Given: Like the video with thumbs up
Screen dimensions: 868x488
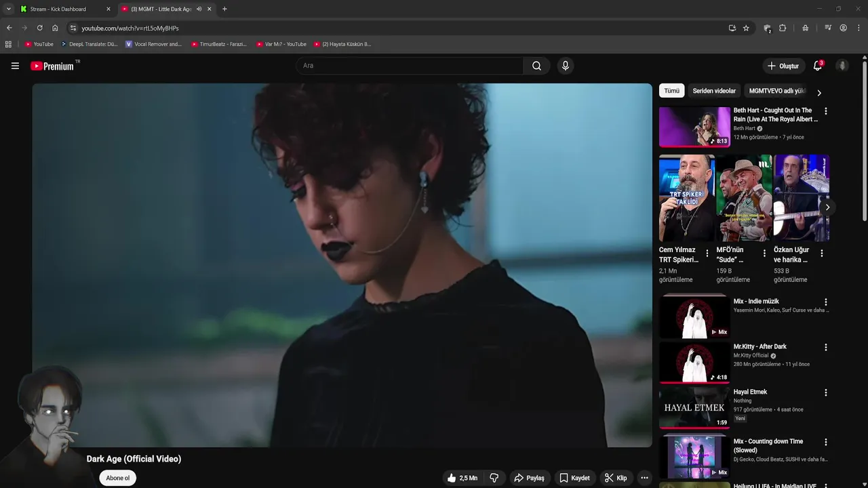Looking at the screenshot, I should (462, 478).
